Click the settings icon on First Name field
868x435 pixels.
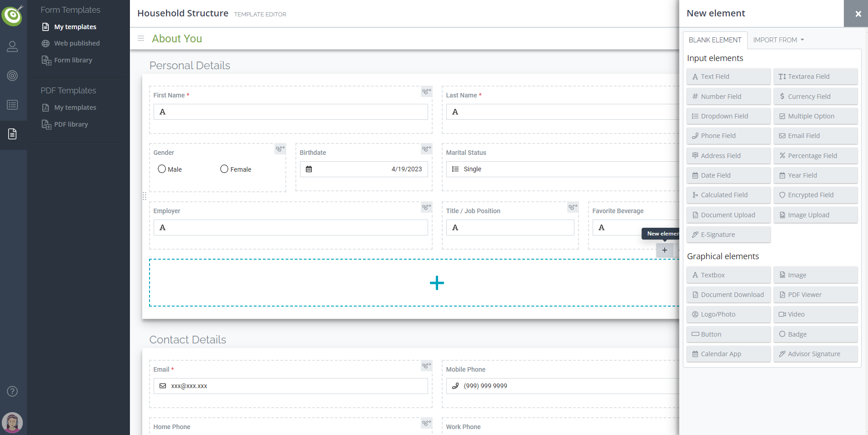[426, 92]
